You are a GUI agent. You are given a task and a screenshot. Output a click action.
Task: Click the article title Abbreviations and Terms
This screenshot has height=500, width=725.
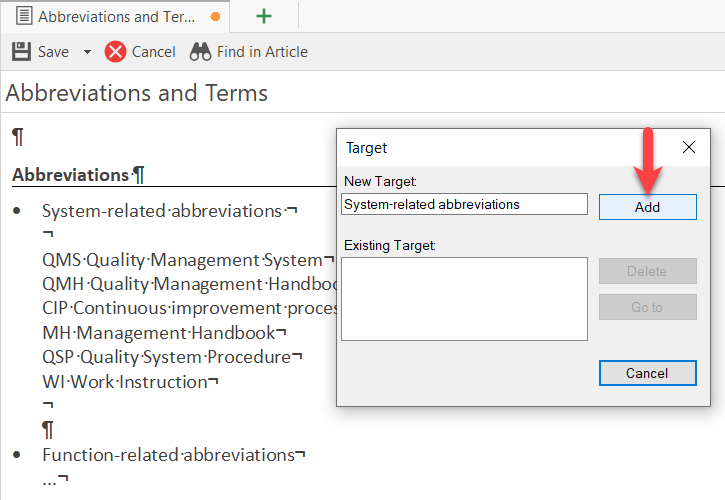[x=137, y=94]
